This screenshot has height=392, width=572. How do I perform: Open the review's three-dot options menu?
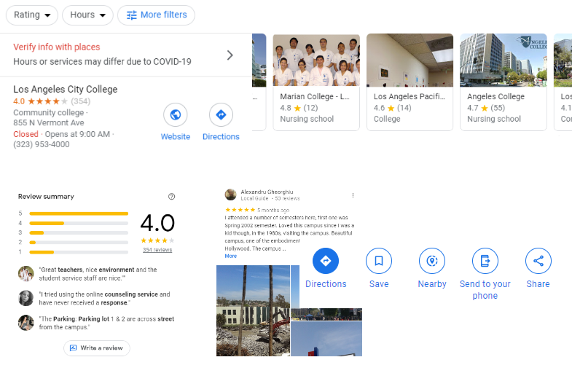[353, 195]
